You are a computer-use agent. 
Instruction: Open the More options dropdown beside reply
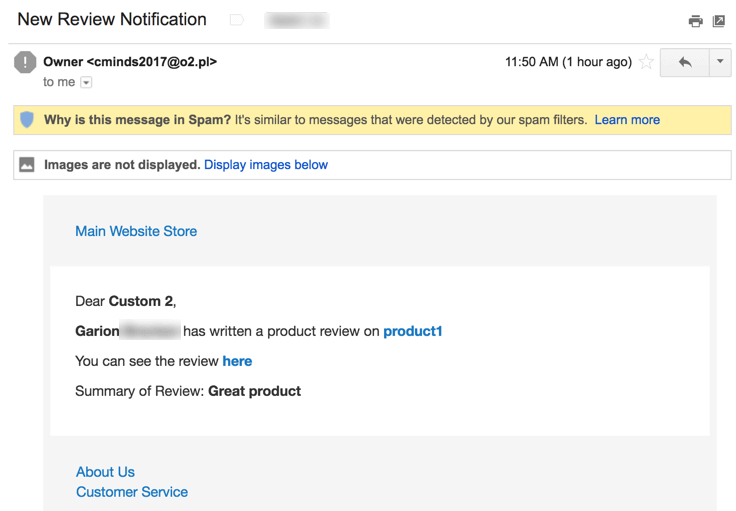click(x=719, y=62)
